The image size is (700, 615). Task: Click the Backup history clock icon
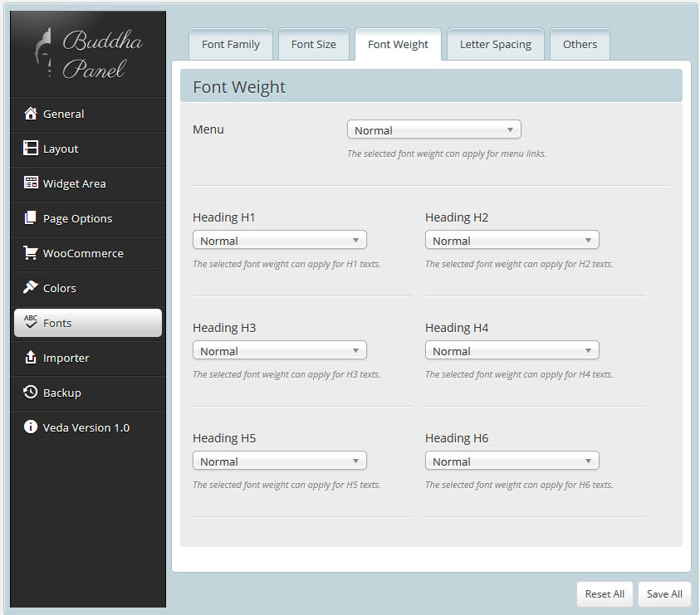[x=31, y=393]
